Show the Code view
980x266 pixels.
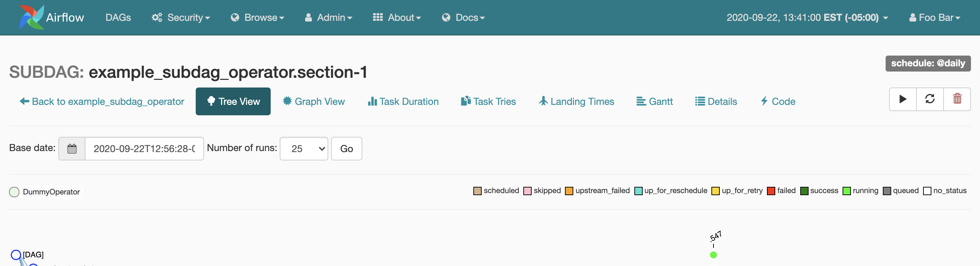click(x=778, y=102)
